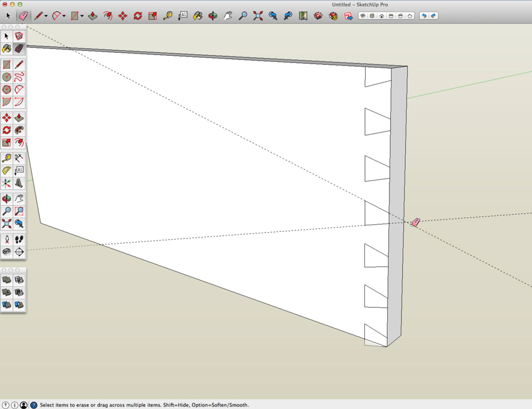532x409 pixels.
Task: Switch to Iso standard view
Action: pos(363,16)
